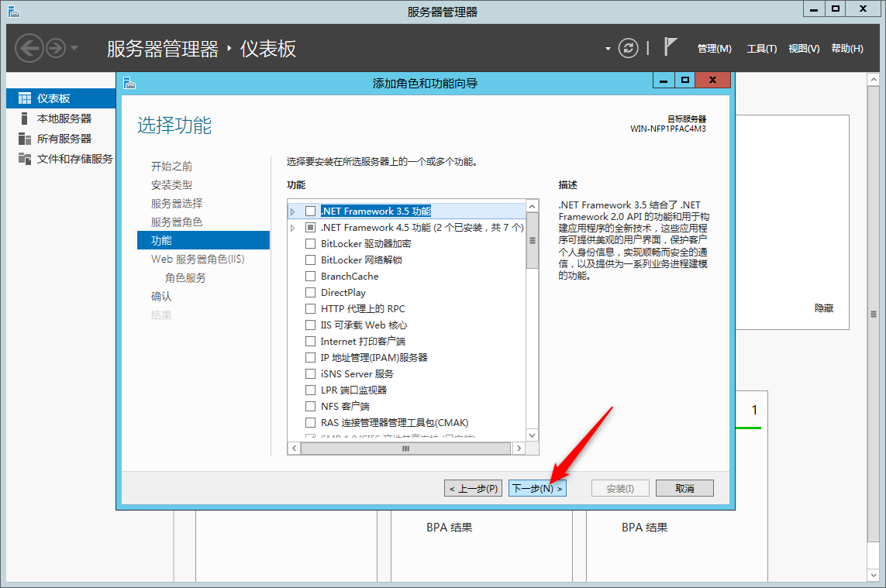This screenshot has height=588, width=886.
Task: Click the 本地服务器 icon in sidebar
Action: pos(24,119)
